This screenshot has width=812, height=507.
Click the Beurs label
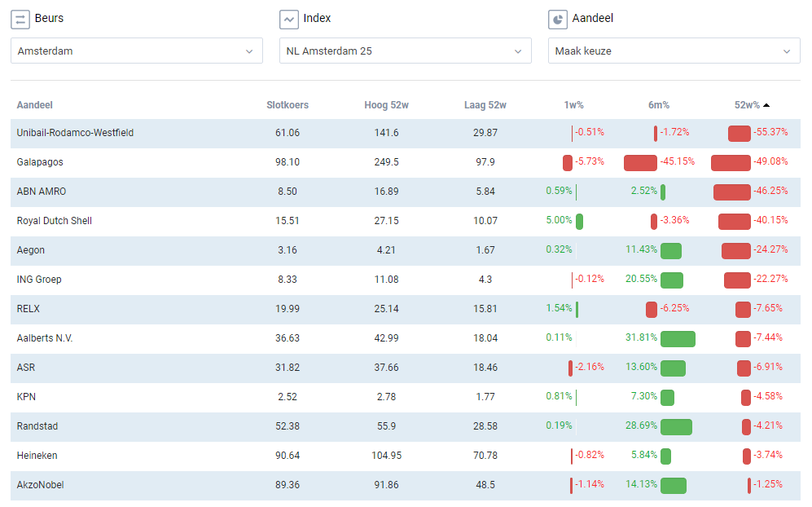(x=49, y=18)
